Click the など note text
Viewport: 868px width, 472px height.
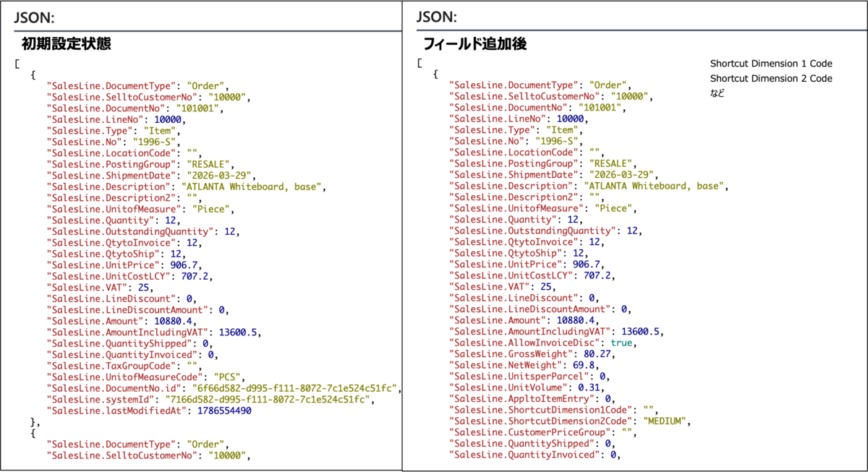717,93
